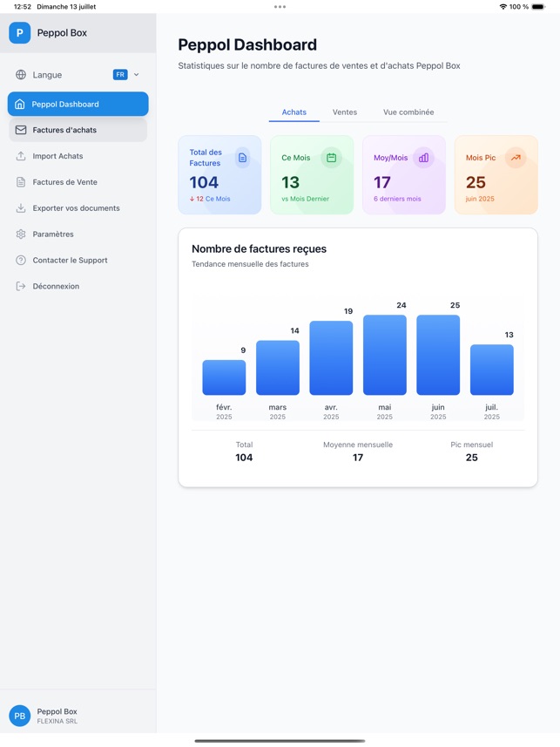
Task: Click Déconnexion to log out
Action: coord(78,286)
